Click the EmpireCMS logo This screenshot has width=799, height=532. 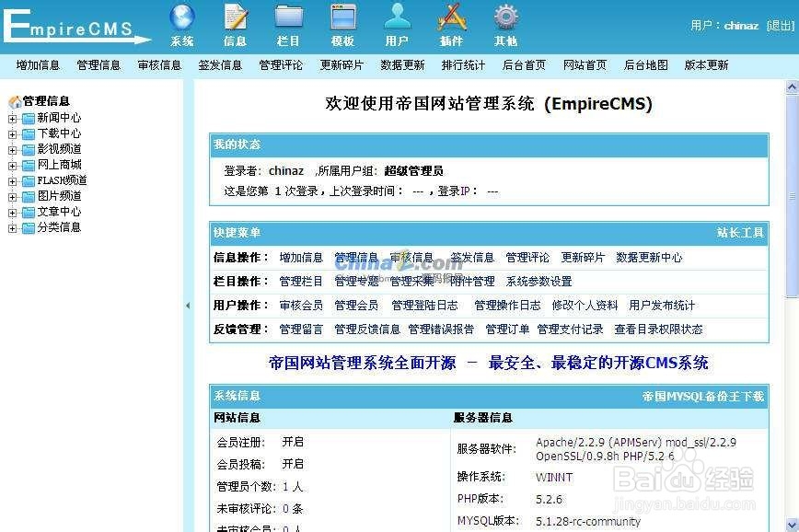coord(76,26)
